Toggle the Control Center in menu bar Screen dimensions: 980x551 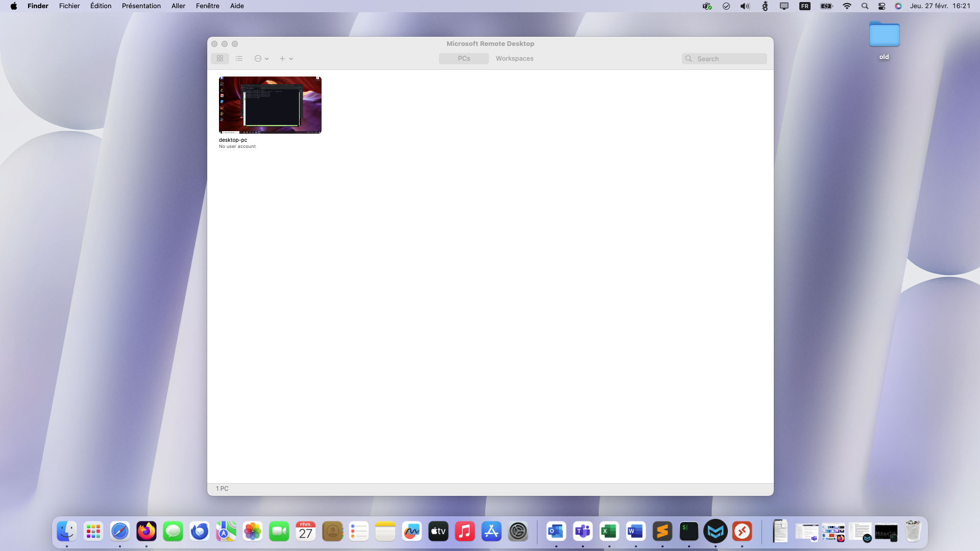coord(881,6)
